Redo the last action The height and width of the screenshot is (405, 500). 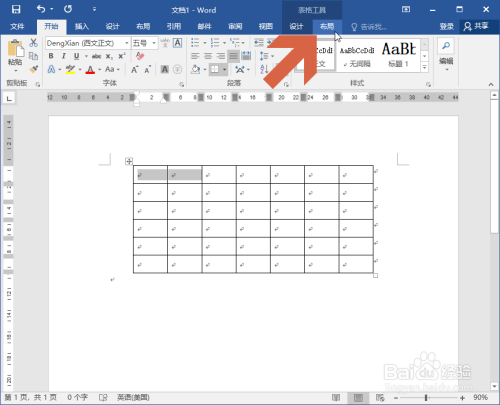[68, 9]
